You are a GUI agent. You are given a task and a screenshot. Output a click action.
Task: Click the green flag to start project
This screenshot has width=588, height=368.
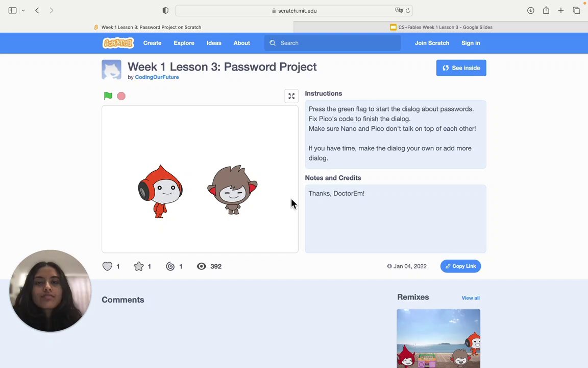pyautogui.click(x=108, y=96)
